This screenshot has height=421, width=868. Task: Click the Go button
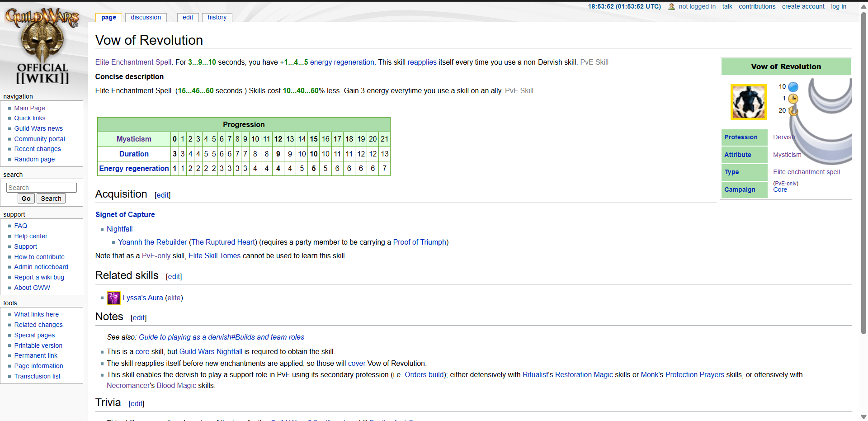[x=26, y=199]
